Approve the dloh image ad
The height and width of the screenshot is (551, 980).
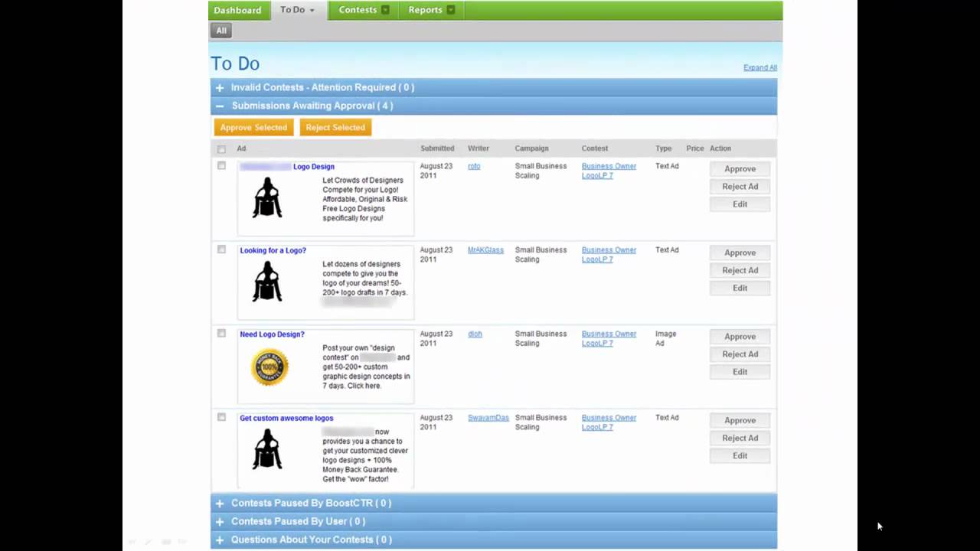pyautogui.click(x=740, y=337)
